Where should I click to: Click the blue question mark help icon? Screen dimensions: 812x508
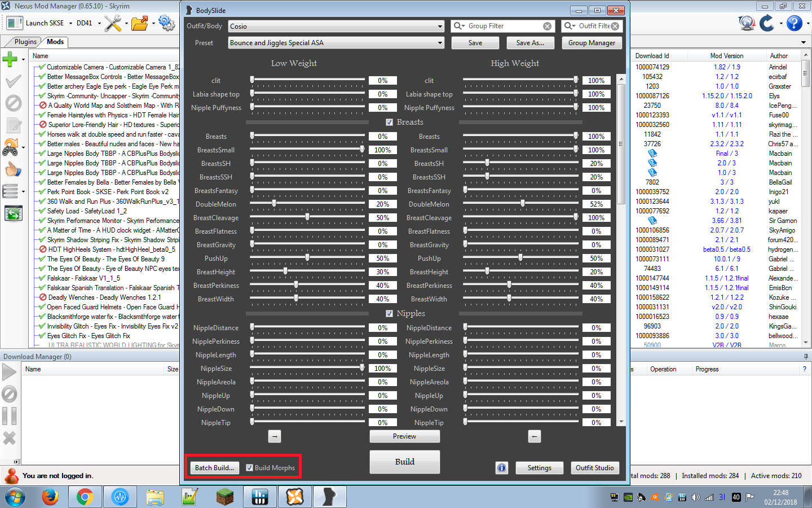pos(794,23)
